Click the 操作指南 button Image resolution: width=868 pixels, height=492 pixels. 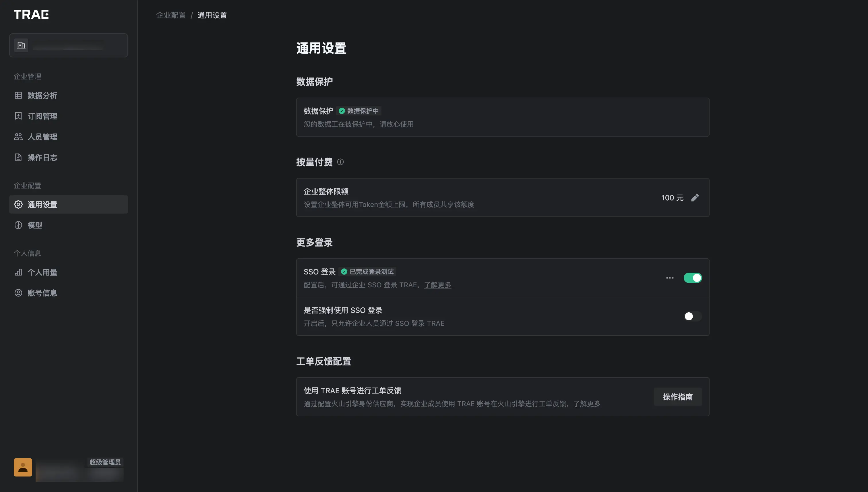[677, 397]
